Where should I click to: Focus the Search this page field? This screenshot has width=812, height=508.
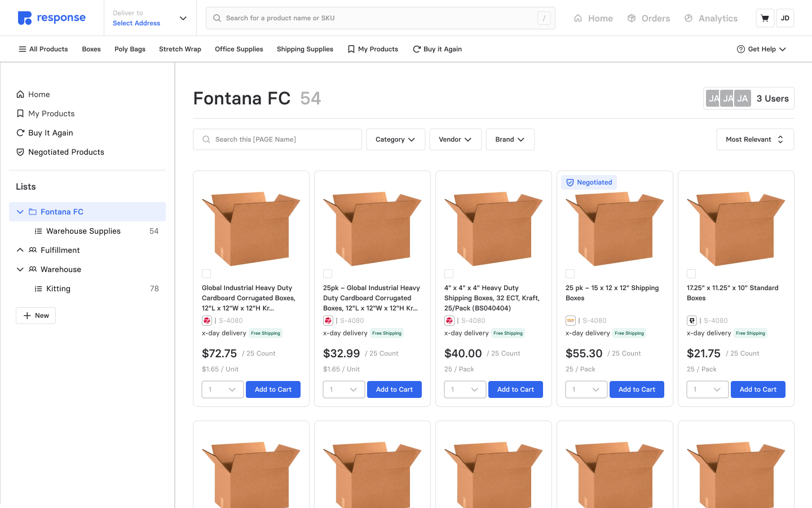(277, 139)
